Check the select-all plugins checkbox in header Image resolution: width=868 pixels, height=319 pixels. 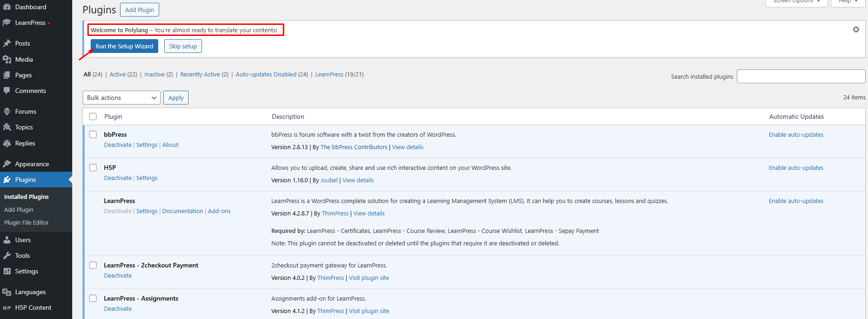(x=93, y=116)
